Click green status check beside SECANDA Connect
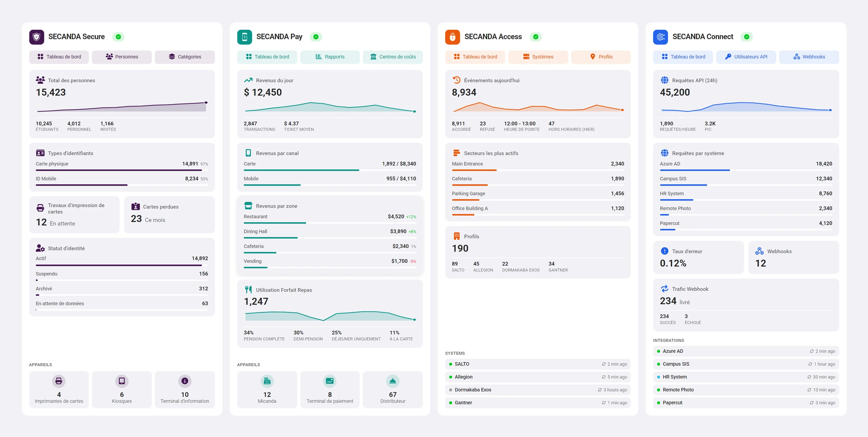868x437 pixels. 747,37
